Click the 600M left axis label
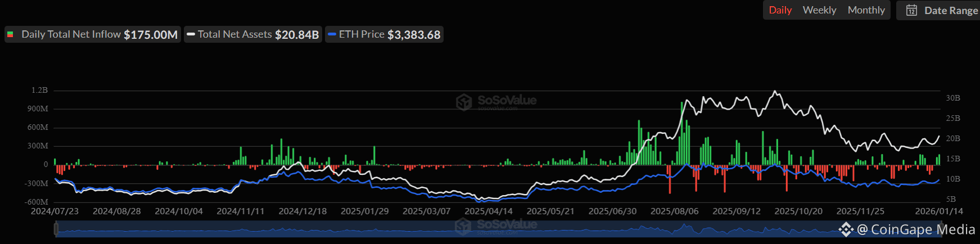 pyautogui.click(x=38, y=127)
